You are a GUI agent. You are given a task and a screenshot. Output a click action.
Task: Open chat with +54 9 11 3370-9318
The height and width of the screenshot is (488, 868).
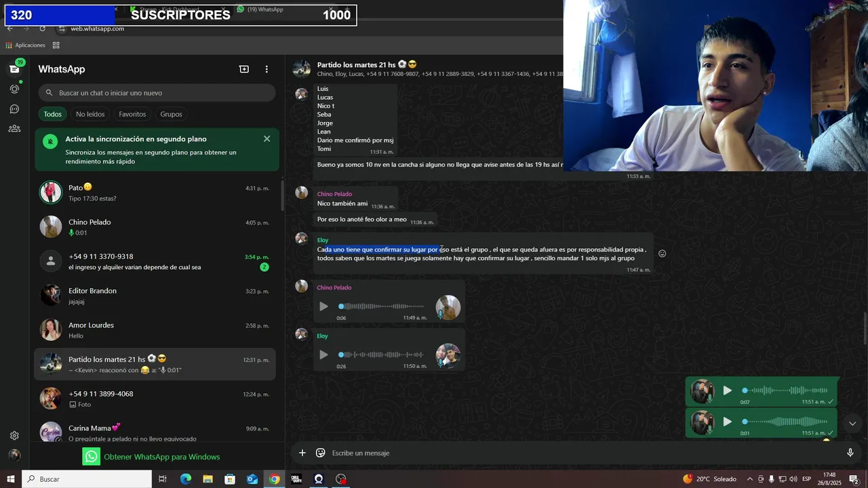coord(155,262)
